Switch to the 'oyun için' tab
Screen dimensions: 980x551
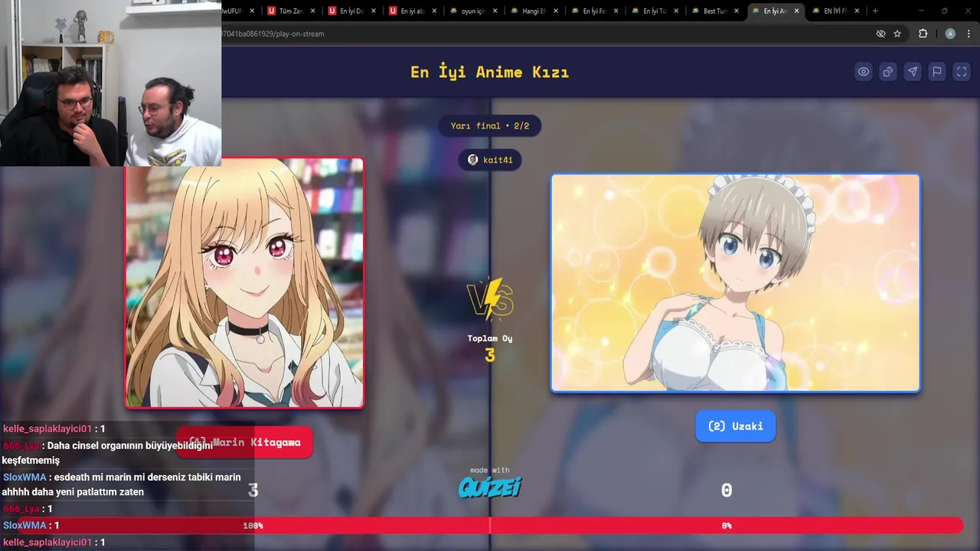472,11
